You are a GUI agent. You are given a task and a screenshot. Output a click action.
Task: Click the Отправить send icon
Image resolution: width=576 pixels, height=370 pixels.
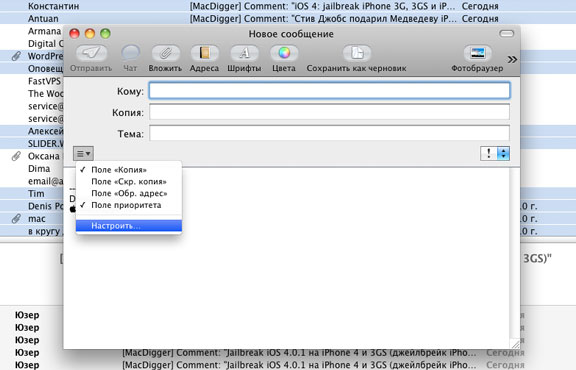(91, 54)
